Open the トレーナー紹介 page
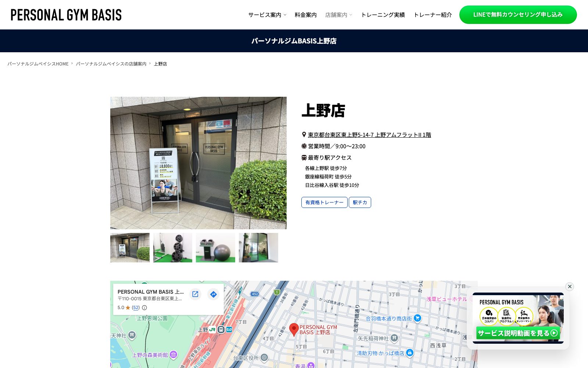Screen dimensions: 588x368 [433, 15]
